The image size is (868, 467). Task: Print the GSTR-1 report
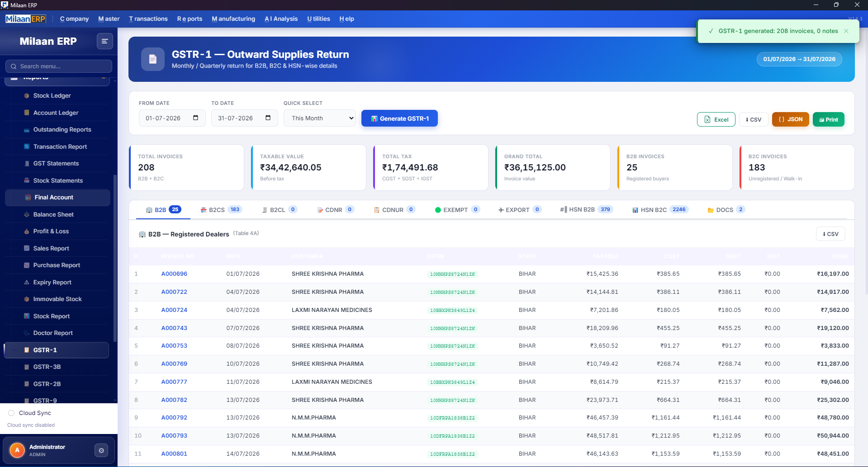click(829, 119)
